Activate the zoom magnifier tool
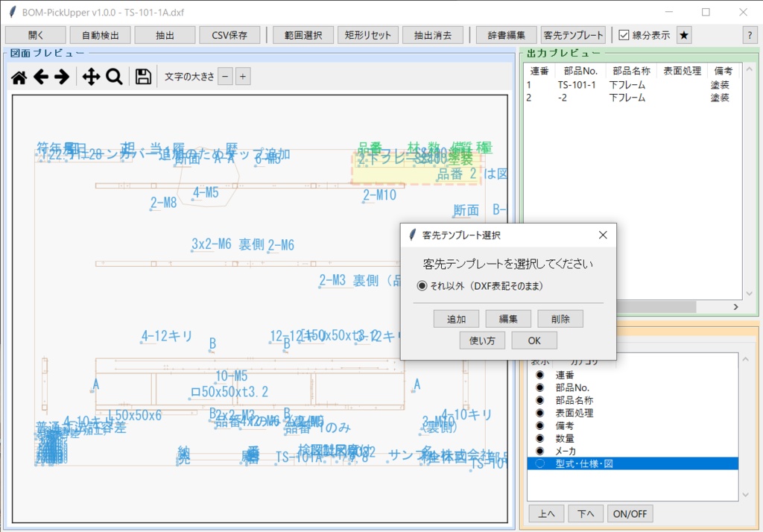The width and height of the screenshot is (763, 532). pos(114,77)
